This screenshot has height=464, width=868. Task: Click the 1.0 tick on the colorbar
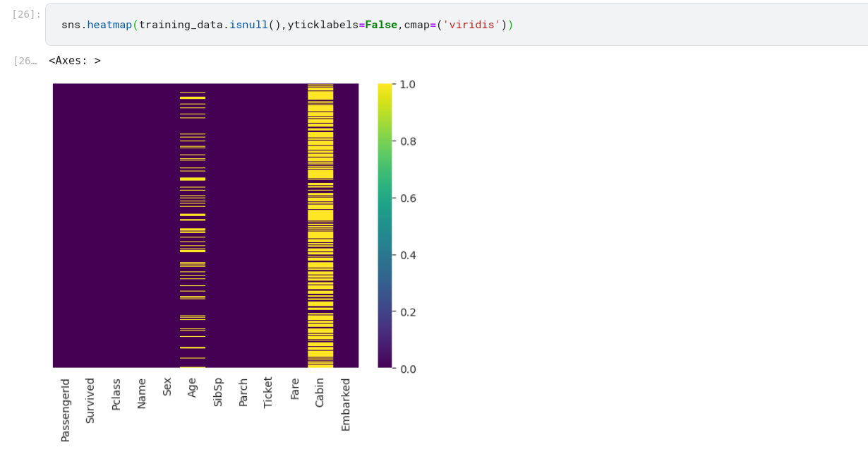pyautogui.click(x=408, y=85)
